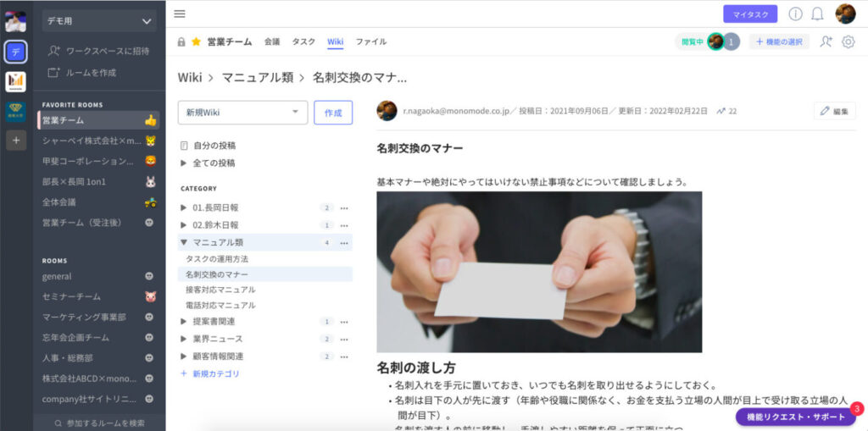The width and height of the screenshot is (868, 431).
Task: Switch to the タスク tab
Action: coord(303,41)
